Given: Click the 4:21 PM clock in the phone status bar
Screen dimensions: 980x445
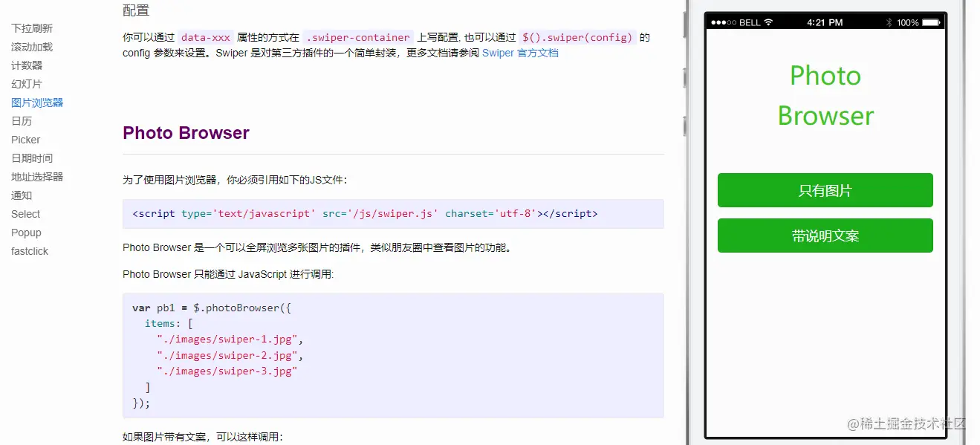Looking at the screenshot, I should pyautogui.click(x=825, y=22).
